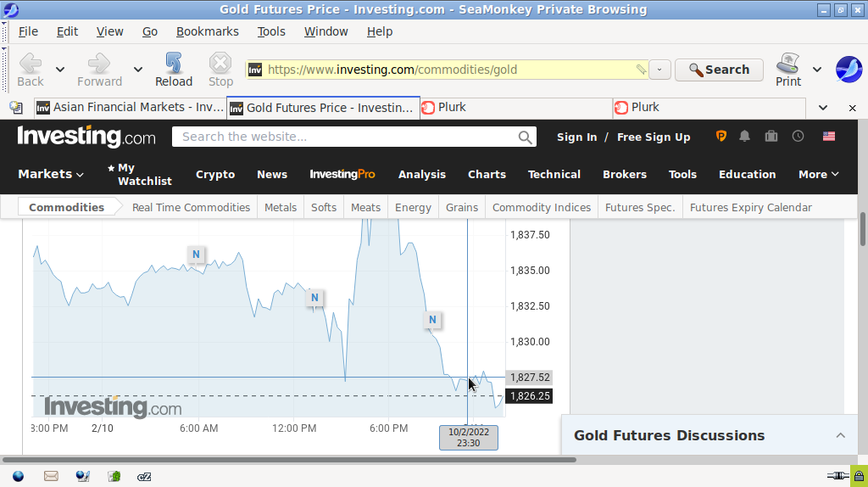Expand the More navigation menu
868x487 pixels.
[x=819, y=174]
